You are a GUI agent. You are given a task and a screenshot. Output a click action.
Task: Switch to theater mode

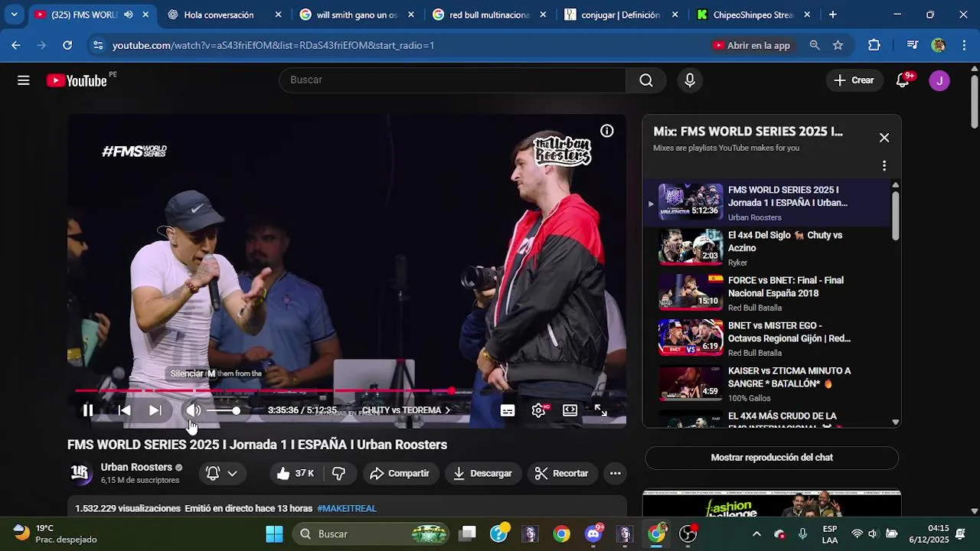coord(570,410)
